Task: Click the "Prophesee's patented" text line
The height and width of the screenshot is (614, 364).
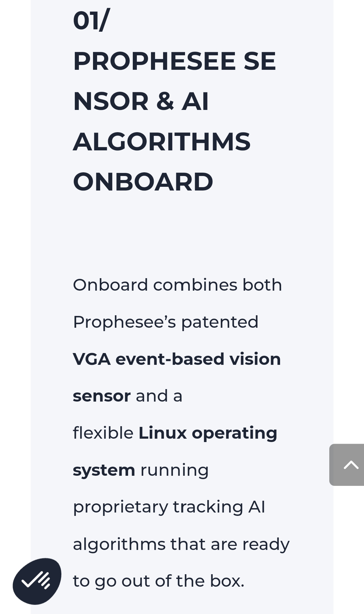Action: click(165, 322)
